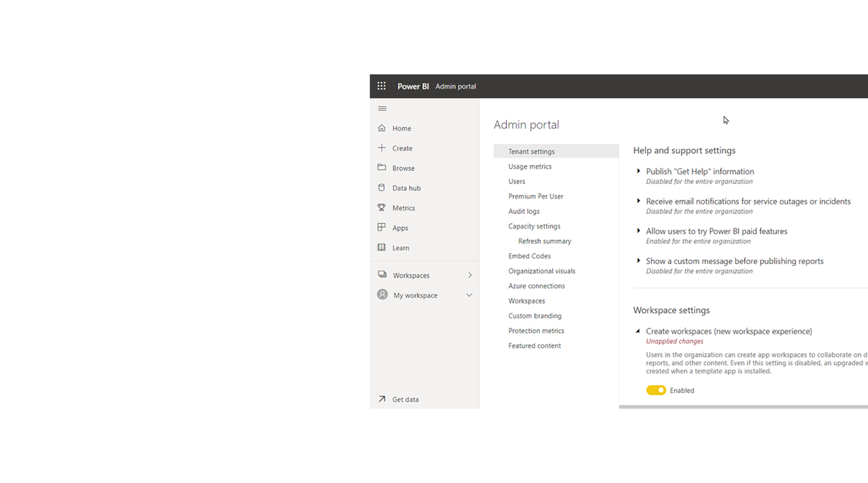Open Browse in navigation pane
Screen dimensions: 868x483
(403, 168)
